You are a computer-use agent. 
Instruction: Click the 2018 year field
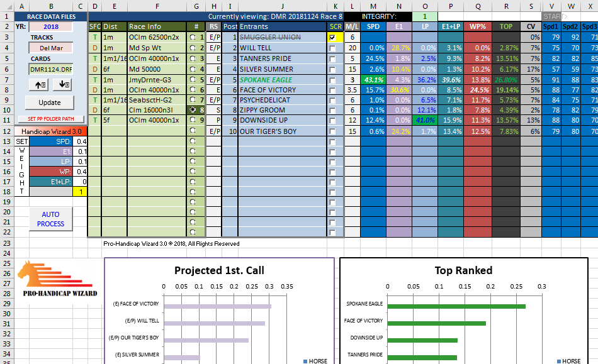tap(50, 26)
